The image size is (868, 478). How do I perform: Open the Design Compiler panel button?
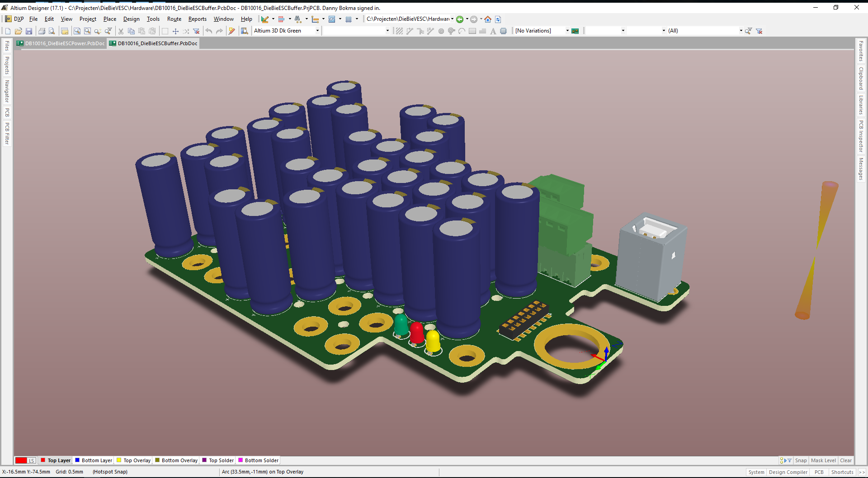(x=788, y=472)
